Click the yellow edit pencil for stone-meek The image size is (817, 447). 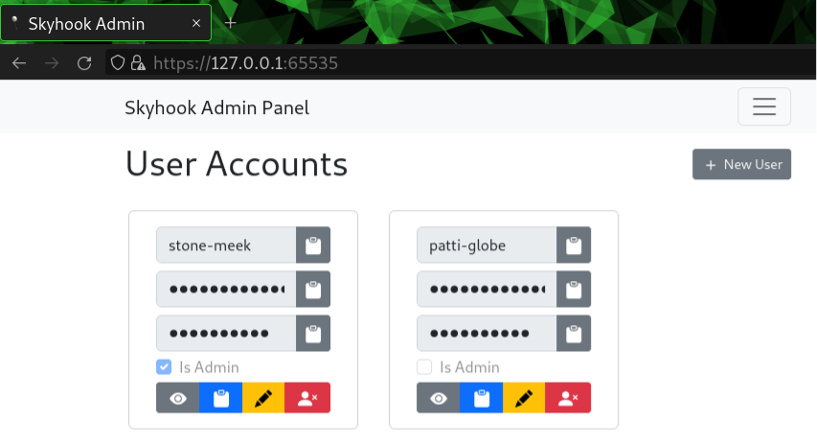coord(264,398)
